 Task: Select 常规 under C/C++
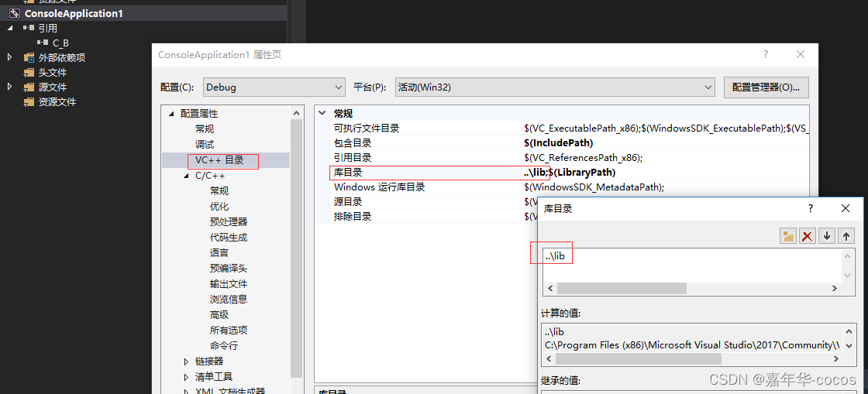219,191
